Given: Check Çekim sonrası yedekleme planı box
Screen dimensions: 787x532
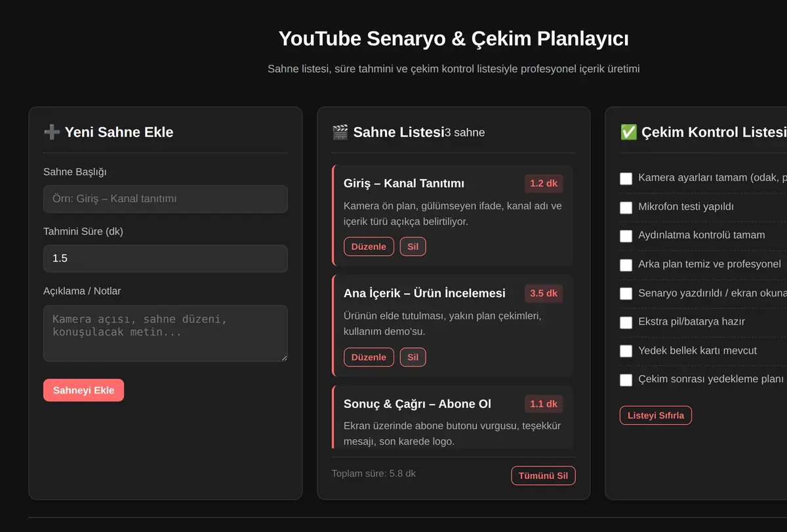Looking at the screenshot, I should point(626,380).
